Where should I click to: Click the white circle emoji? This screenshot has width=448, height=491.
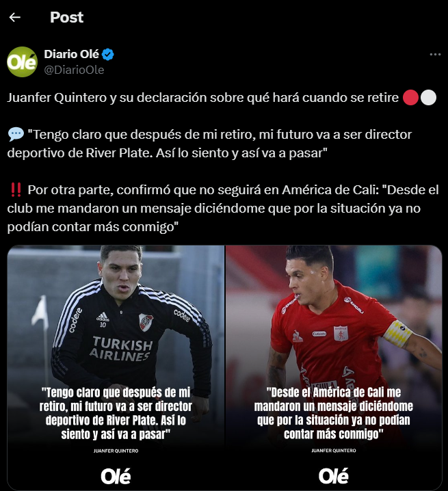pos(428,97)
